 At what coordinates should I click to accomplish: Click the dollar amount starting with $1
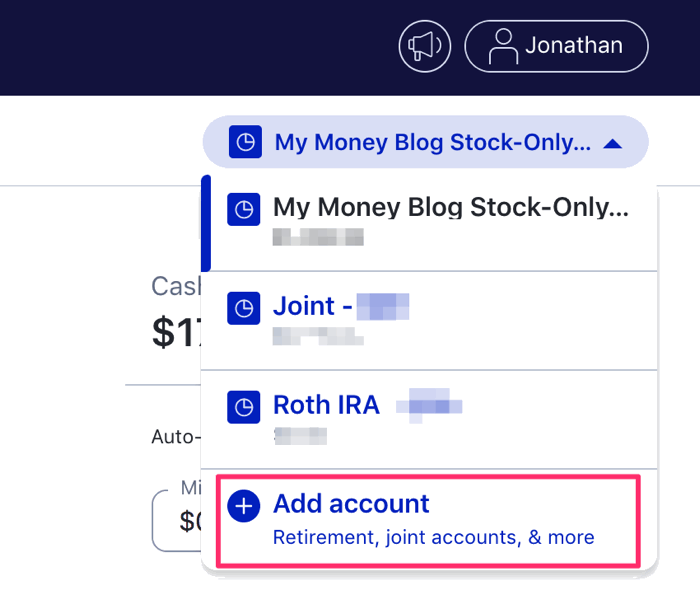click(x=177, y=332)
